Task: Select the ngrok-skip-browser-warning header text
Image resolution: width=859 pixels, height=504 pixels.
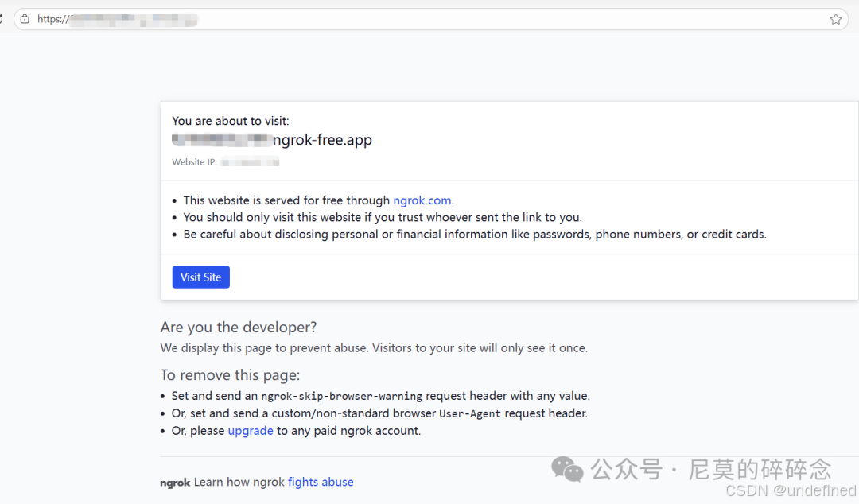Action: pyautogui.click(x=341, y=396)
